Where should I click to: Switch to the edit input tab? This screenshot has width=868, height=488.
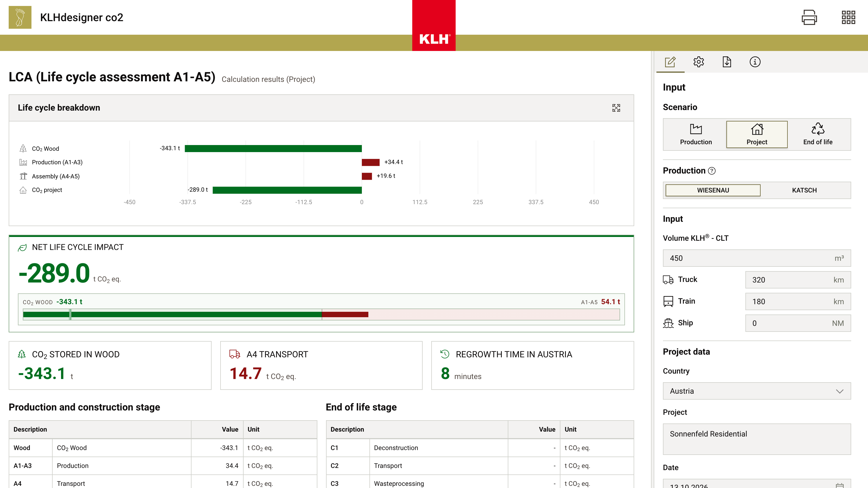coord(670,62)
